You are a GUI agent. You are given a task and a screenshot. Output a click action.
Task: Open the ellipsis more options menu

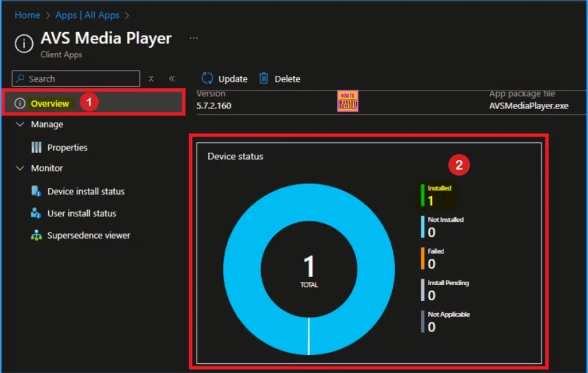(x=194, y=38)
